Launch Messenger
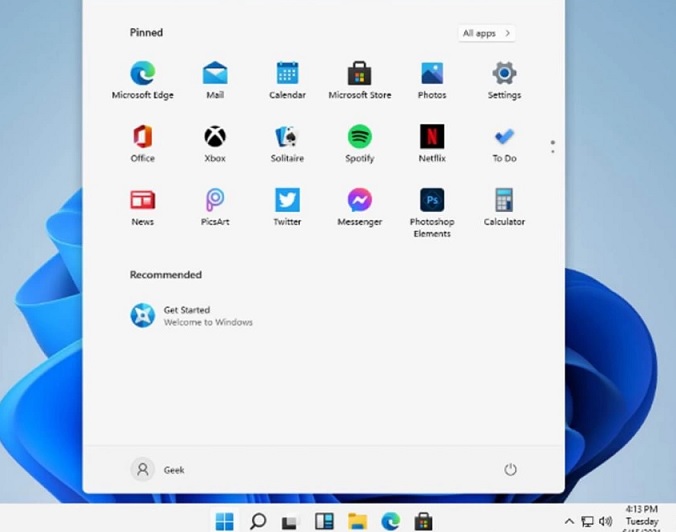Screen dimensions: 676x532 [x=360, y=207]
